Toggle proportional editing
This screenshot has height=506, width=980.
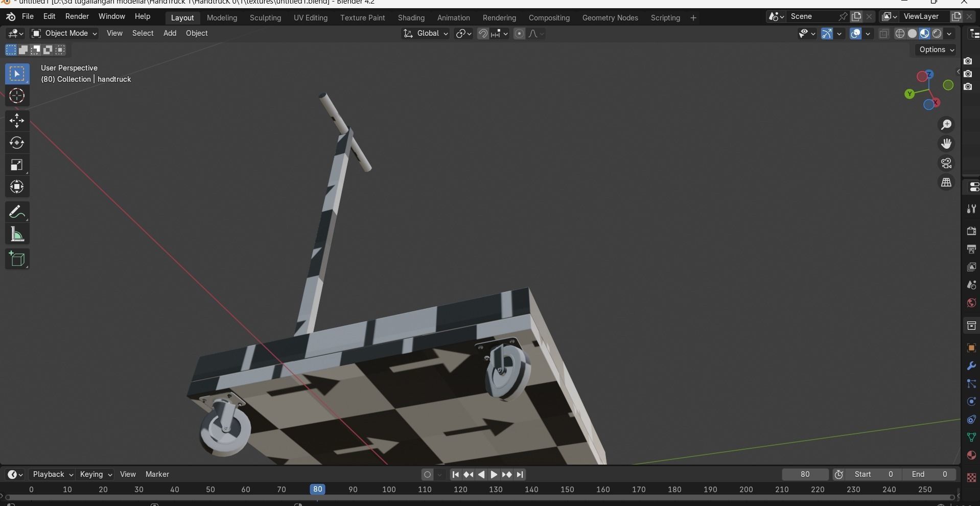click(519, 34)
